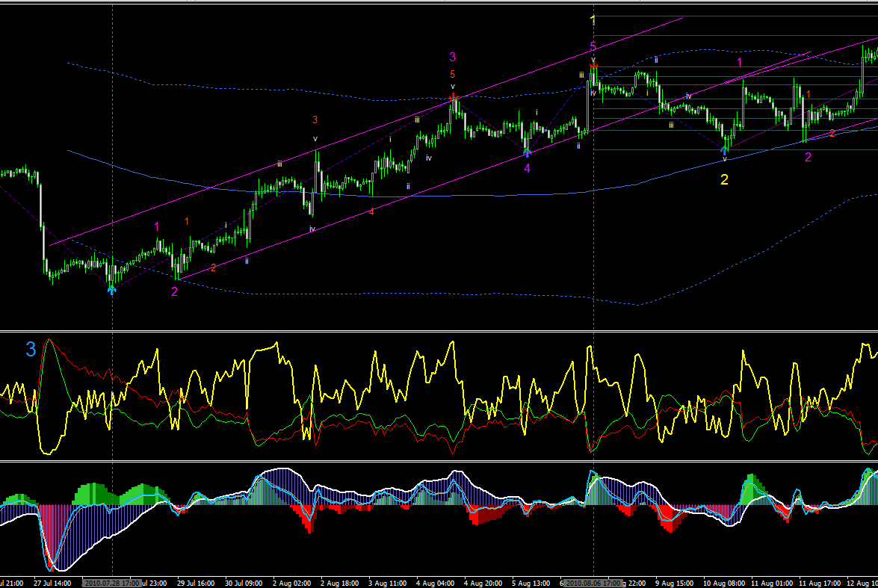Click the 30 Jul 09:00 axis label

point(244,583)
